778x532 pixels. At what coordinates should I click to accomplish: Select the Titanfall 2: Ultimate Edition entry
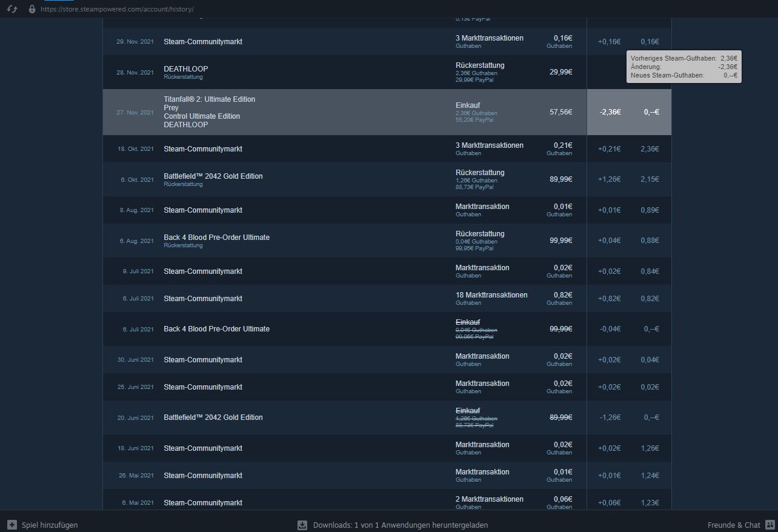(210, 99)
